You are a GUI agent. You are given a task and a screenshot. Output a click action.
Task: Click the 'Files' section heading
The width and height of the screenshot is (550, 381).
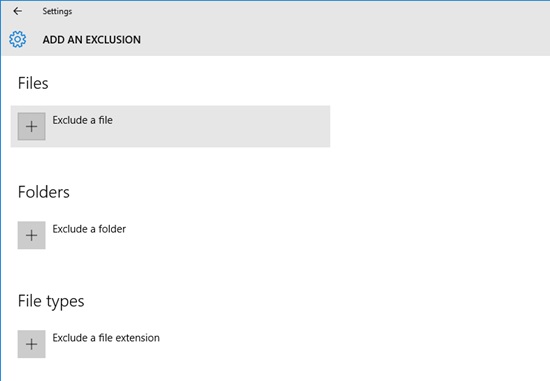pos(33,83)
